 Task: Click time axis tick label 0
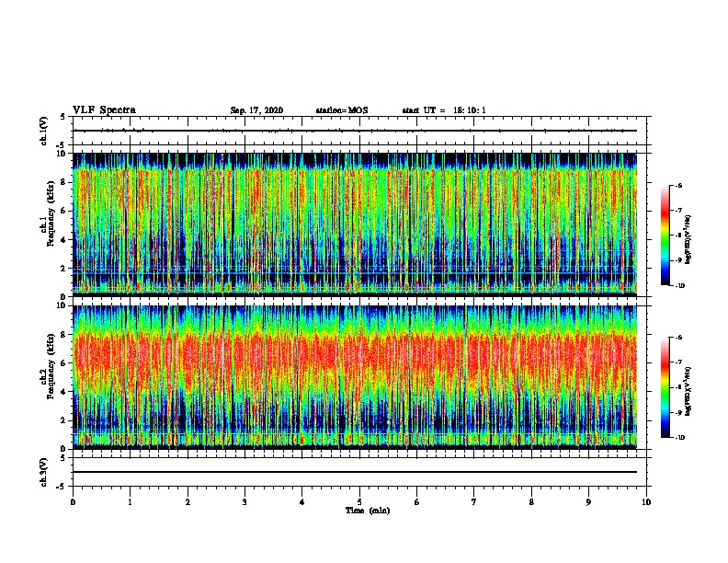coord(73,502)
